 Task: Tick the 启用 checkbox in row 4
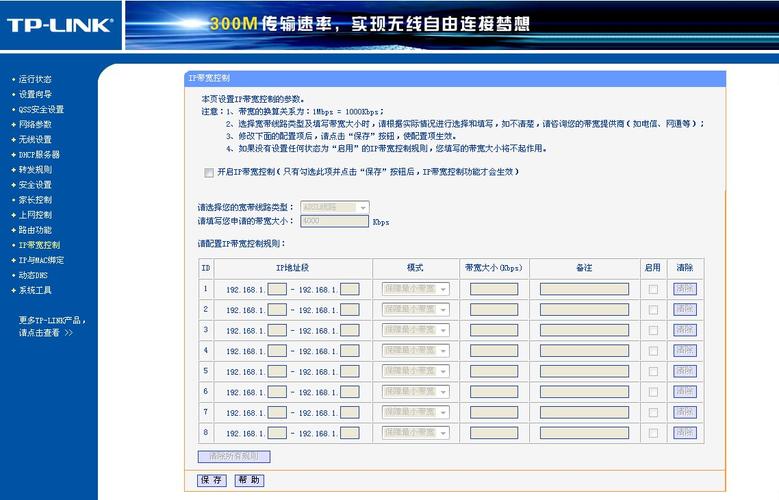click(653, 351)
